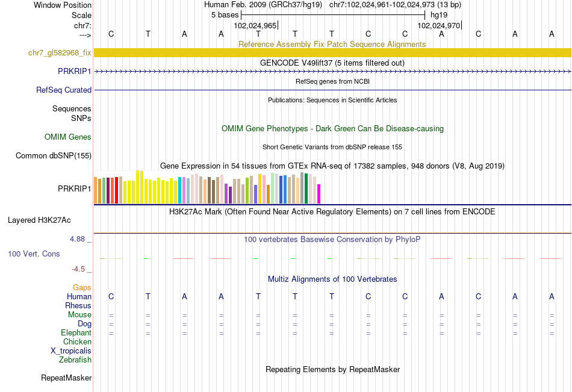Image resolution: width=572 pixels, height=392 pixels.
Task: Open the Layered H3K27Ac track label
Action: click(39, 220)
